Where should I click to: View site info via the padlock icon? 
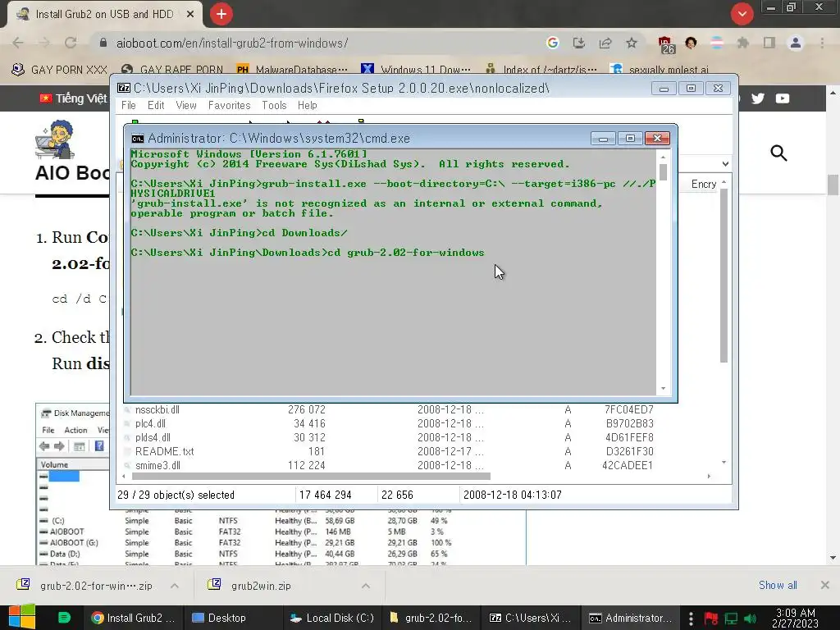(103, 43)
